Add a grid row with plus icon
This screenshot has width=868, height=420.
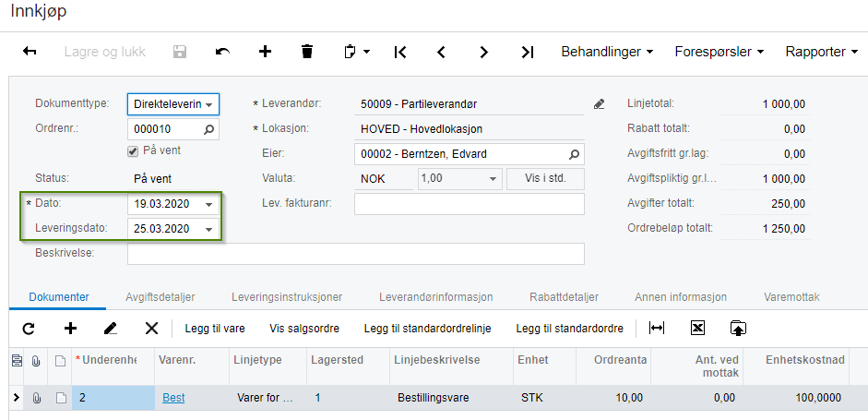[x=70, y=329]
